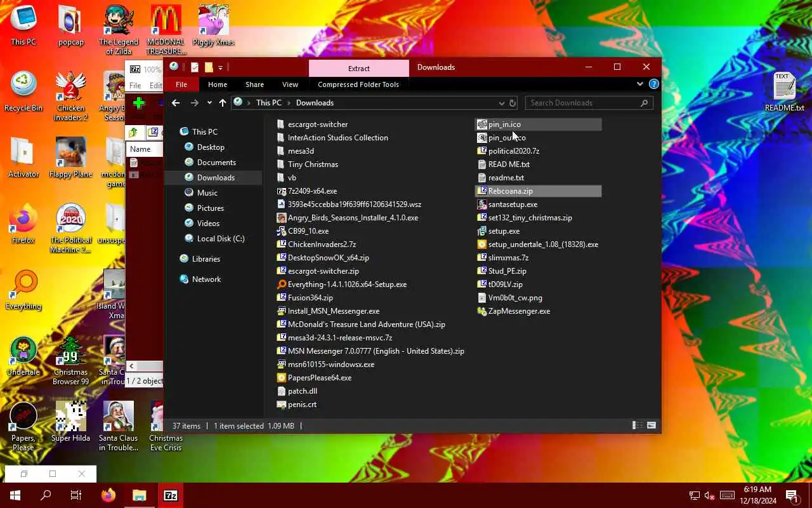Click the Firefox taskbar icon
The height and width of the screenshot is (508, 812).
tap(108, 495)
